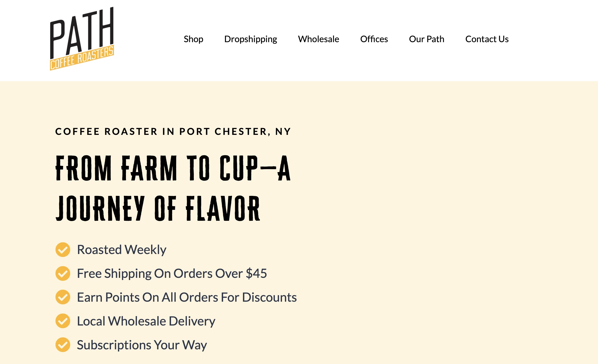This screenshot has width=598, height=364.
Task: Click the Our Path navigation item
Action: click(426, 39)
